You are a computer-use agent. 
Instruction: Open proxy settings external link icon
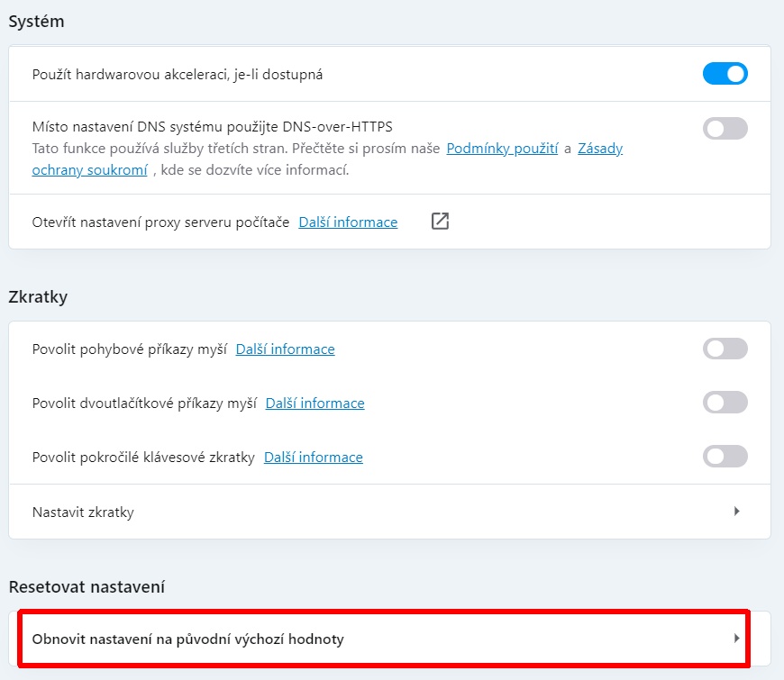(440, 222)
